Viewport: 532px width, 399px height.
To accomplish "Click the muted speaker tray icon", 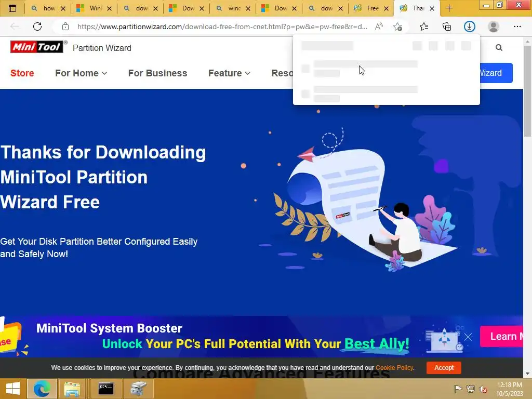I will point(483,389).
